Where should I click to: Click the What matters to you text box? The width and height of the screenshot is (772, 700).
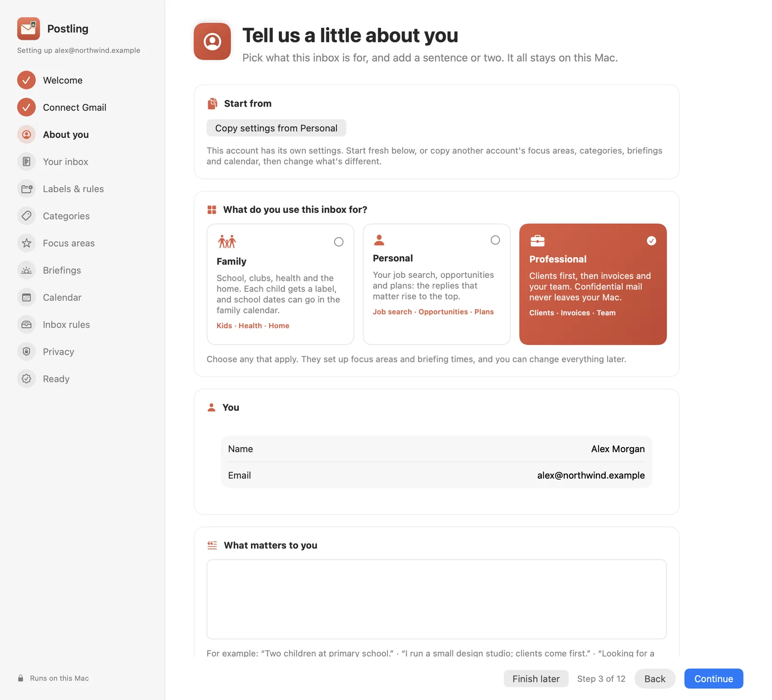tap(437, 599)
